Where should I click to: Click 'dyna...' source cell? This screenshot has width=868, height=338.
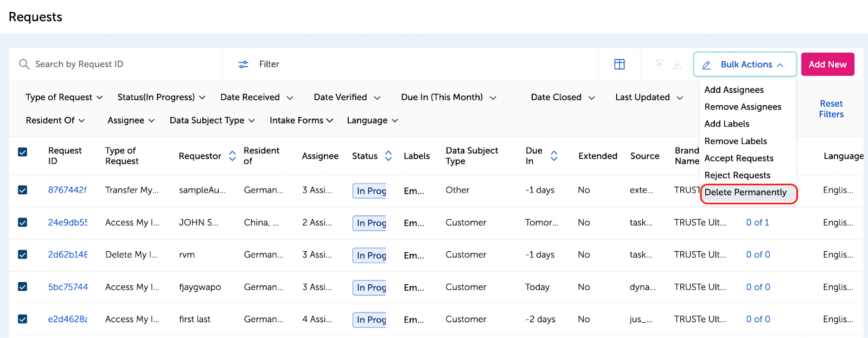tap(642, 287)
